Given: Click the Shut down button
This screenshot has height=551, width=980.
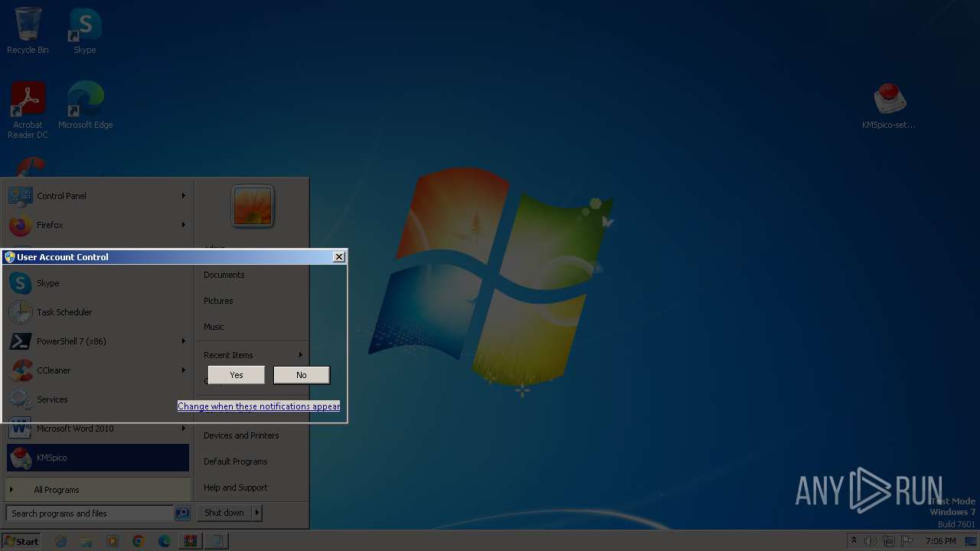Looking at the screenshot, I should pyautogui.click(x=224, y=513).
